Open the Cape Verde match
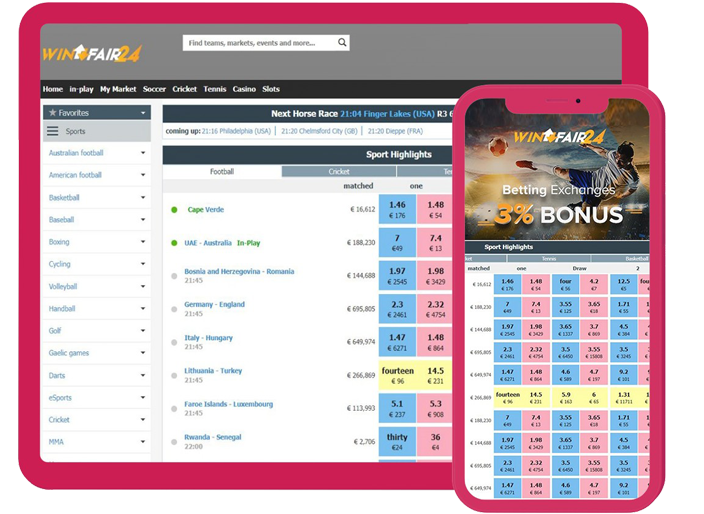This screenshot has height=514, width=704. coord(206,210)
